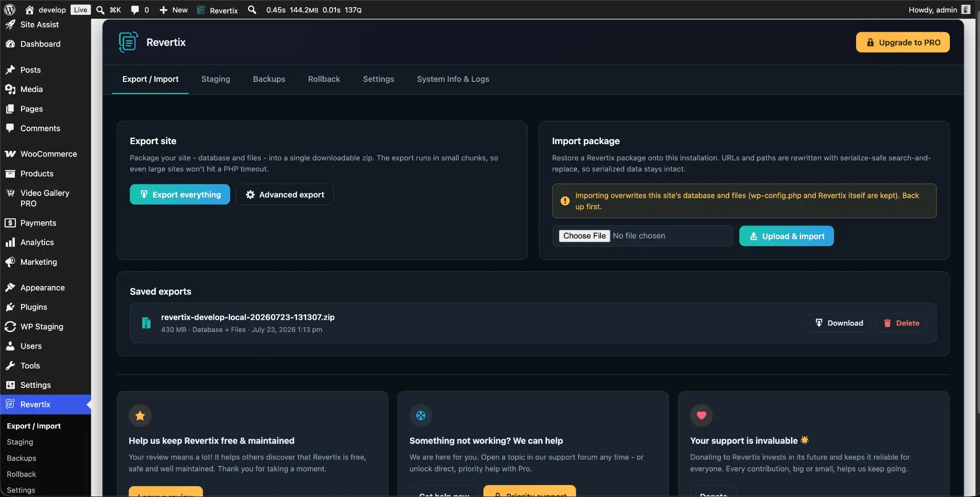The width and height of the screenshot is (980, 497).
Task: Start Export everything
Action: click(x=180, y=194)
